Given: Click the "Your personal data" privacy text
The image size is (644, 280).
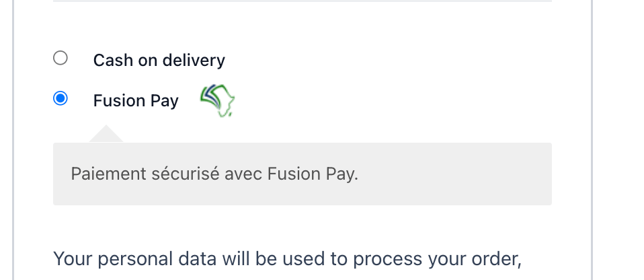Looking at the screenshot, I should pos(132,259).
